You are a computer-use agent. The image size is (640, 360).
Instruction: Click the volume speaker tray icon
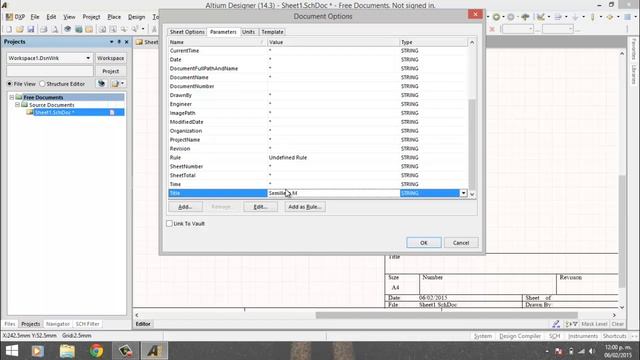pos(592,351)
